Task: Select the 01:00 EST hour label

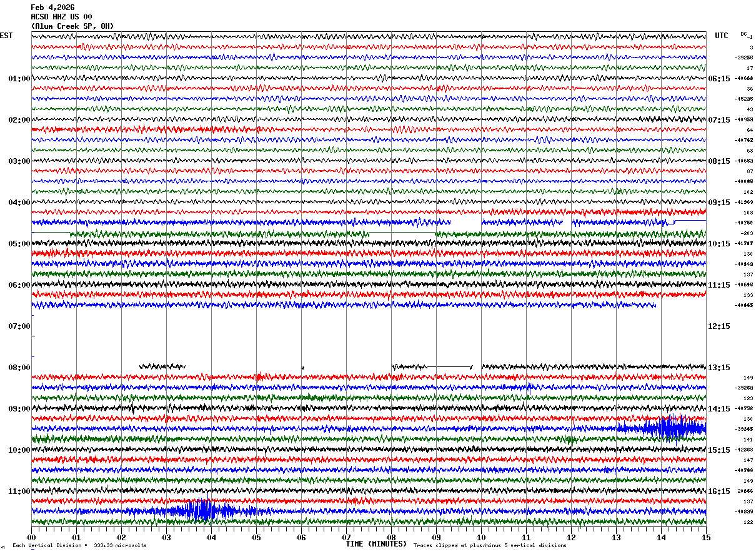Action: (19, 79)
